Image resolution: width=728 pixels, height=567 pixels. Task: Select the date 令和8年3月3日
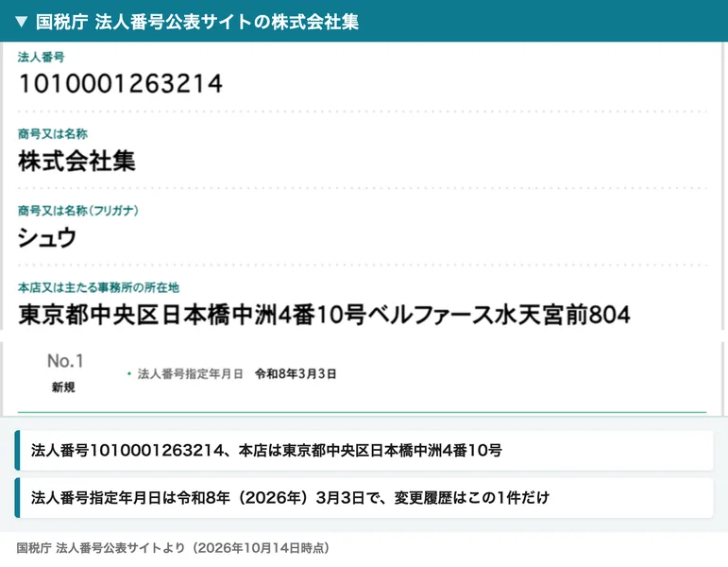tap(296, 374)
